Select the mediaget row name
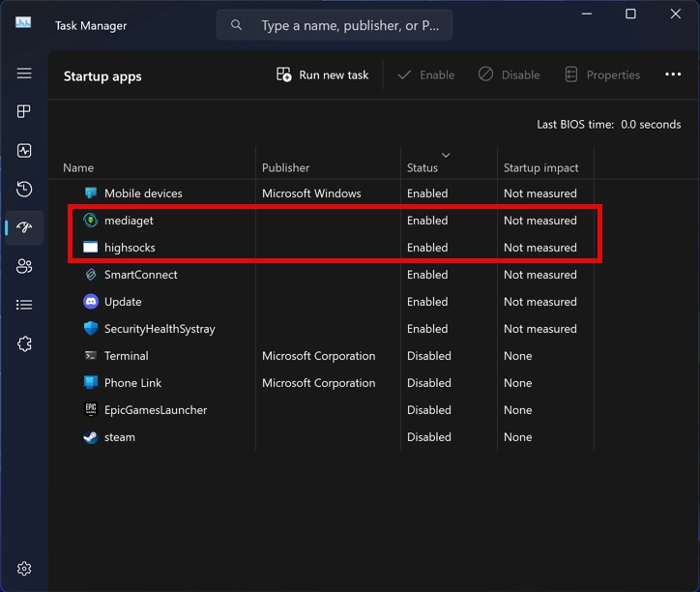 [x=129, y=221]
